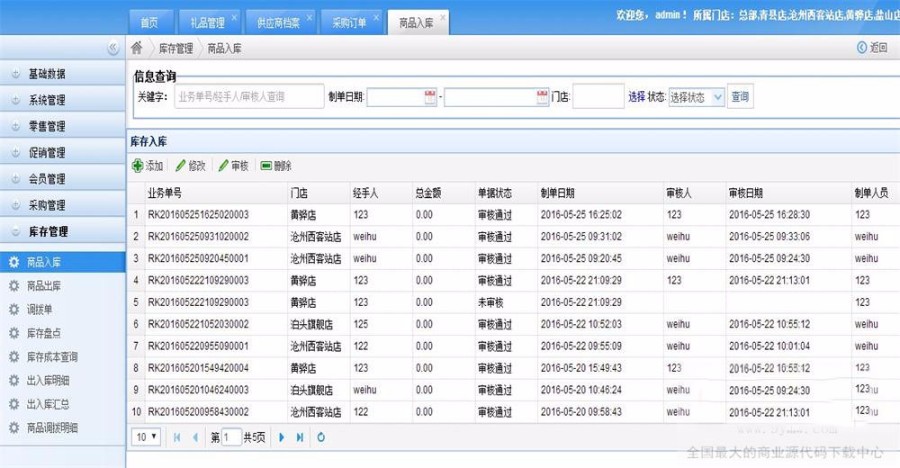Image resolution: width=900 pixels, height=468 pixels.
Task: Go to last page
Action: pyautogui.click(x=300, y=438)
